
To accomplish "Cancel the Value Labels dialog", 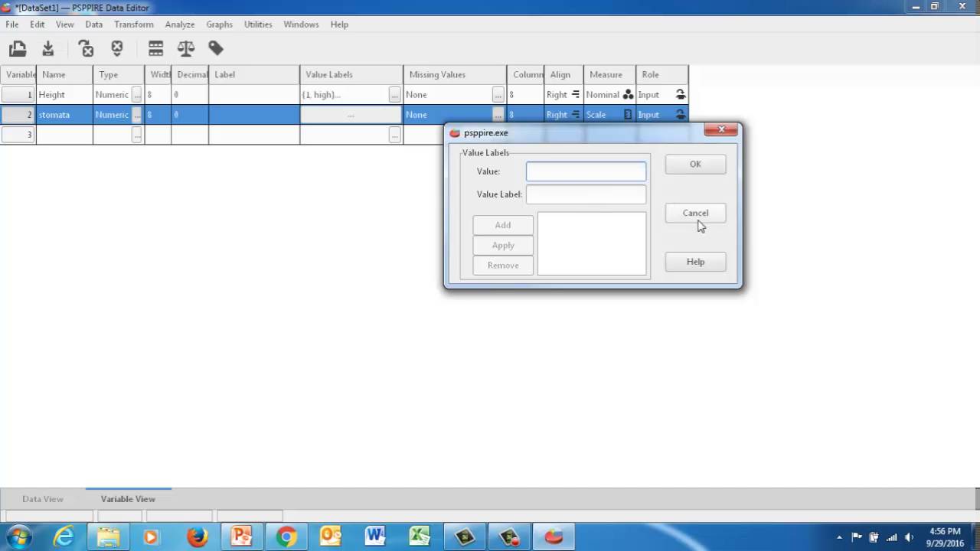I will [x=695, y=213].
